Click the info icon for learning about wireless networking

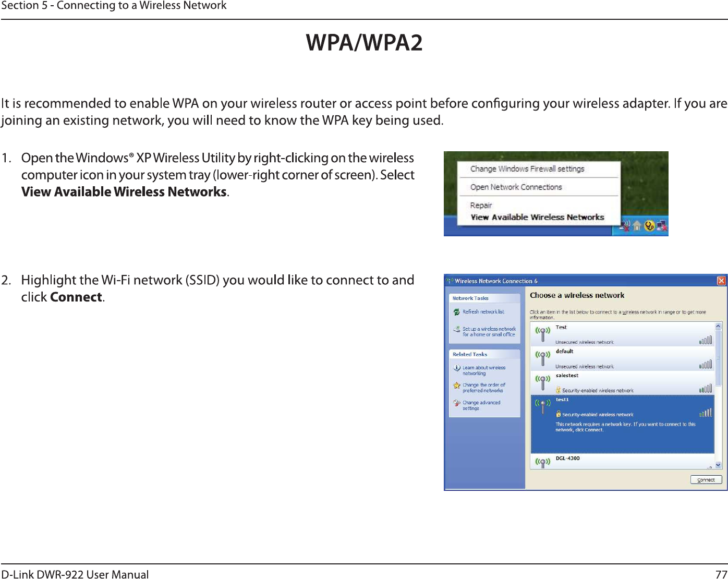pyautogui.click(x=457, y=368)
